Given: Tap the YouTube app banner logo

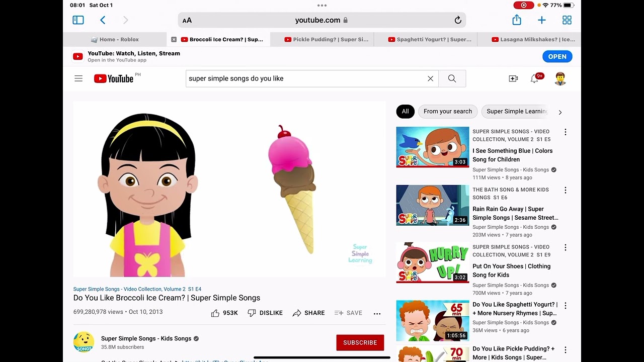Looking at the screenshot, I should 77,57.
